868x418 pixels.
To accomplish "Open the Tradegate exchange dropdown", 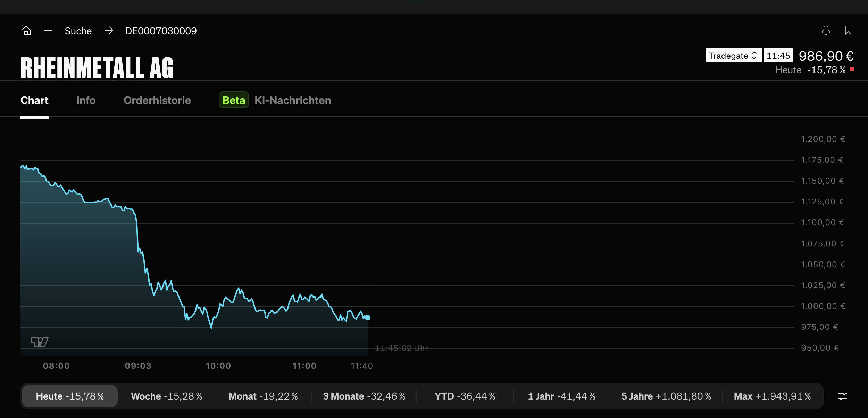I will point(734,56).
